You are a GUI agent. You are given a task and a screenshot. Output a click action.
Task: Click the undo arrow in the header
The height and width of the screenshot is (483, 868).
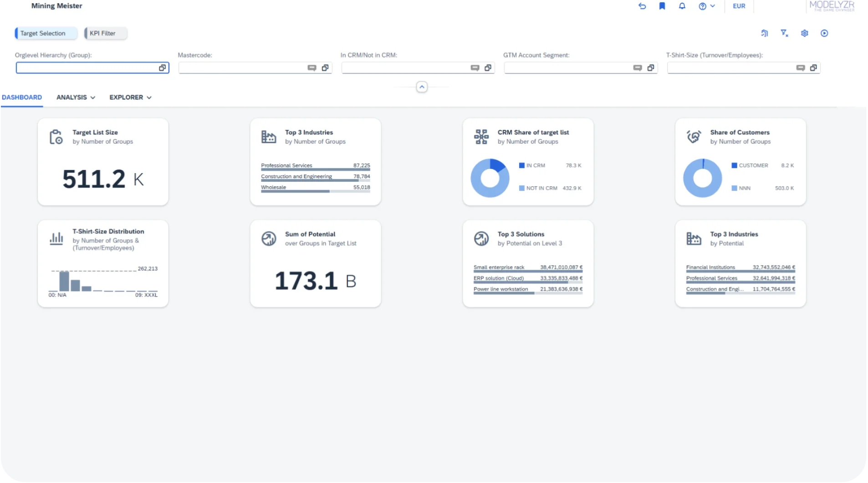(642, 6)
